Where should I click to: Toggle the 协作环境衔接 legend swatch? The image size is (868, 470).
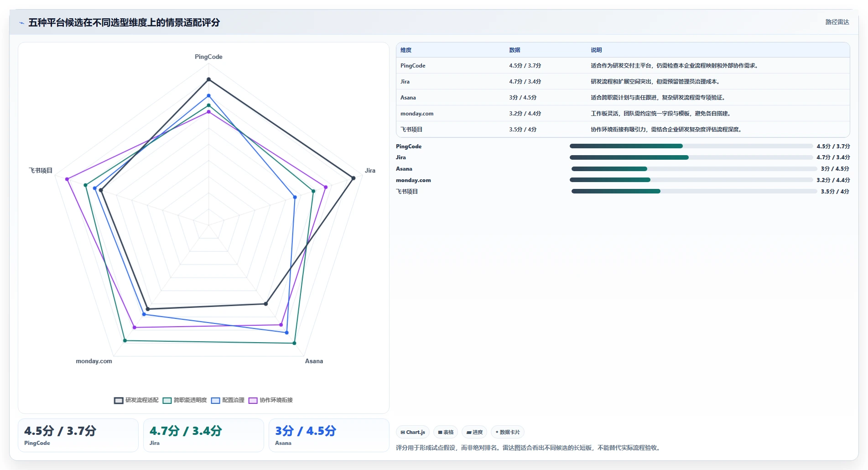click(253, 400)
